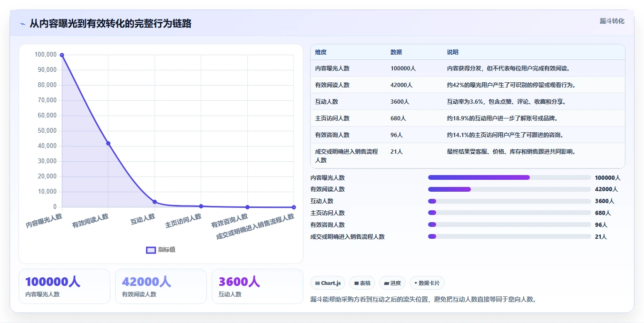Open the 100000人 内容曝光人数 card

click(x=64, y=286)
